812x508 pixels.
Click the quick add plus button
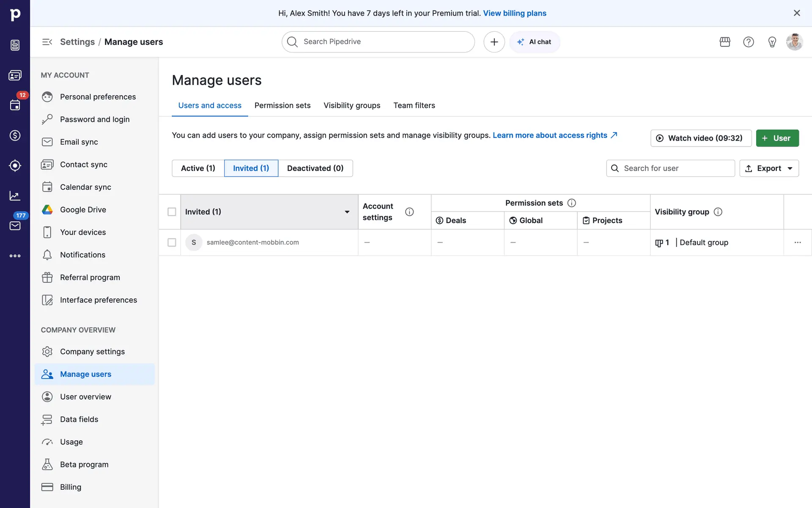[494, 42]
